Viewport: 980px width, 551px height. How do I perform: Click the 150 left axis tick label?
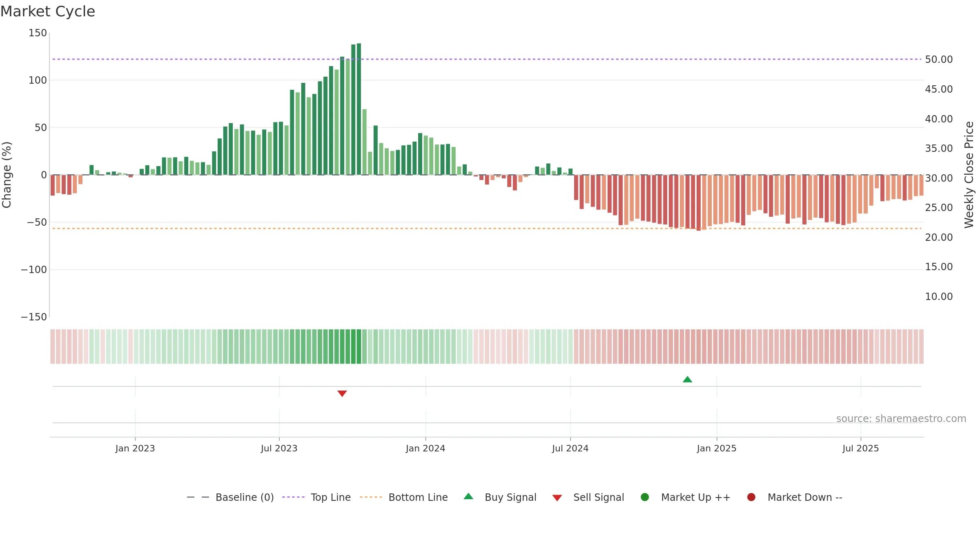click(x=38, y=33)
